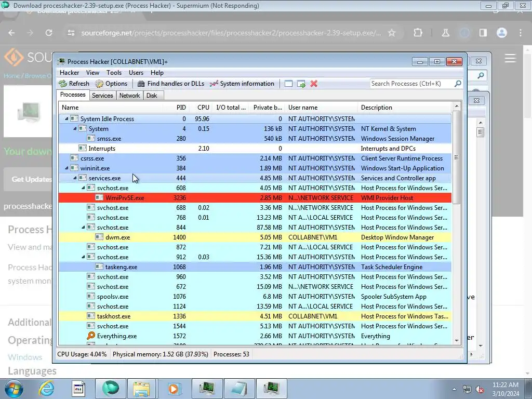Click the dwm.exe process icon
The image size is (532, 399).
(x=99, y=237)
